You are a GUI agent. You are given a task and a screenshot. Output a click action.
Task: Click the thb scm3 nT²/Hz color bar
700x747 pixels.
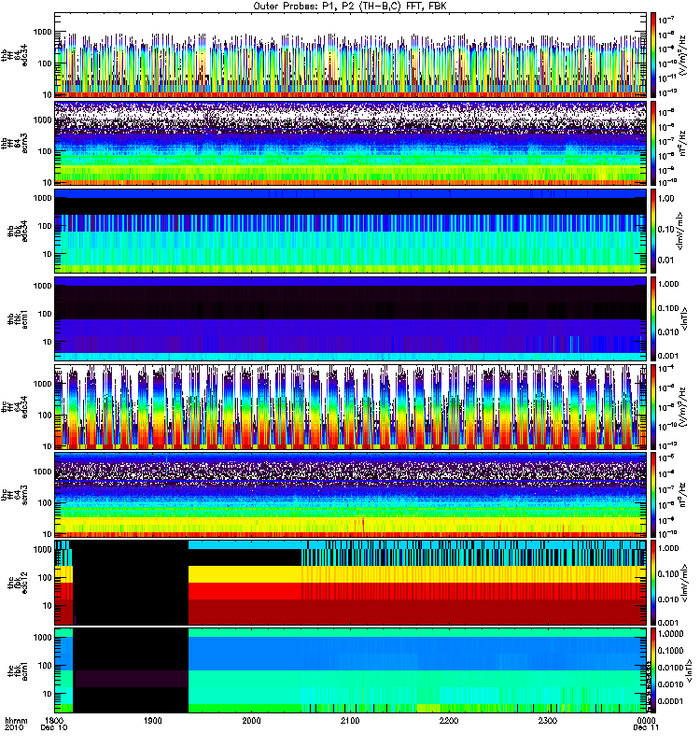coord(653,143)
